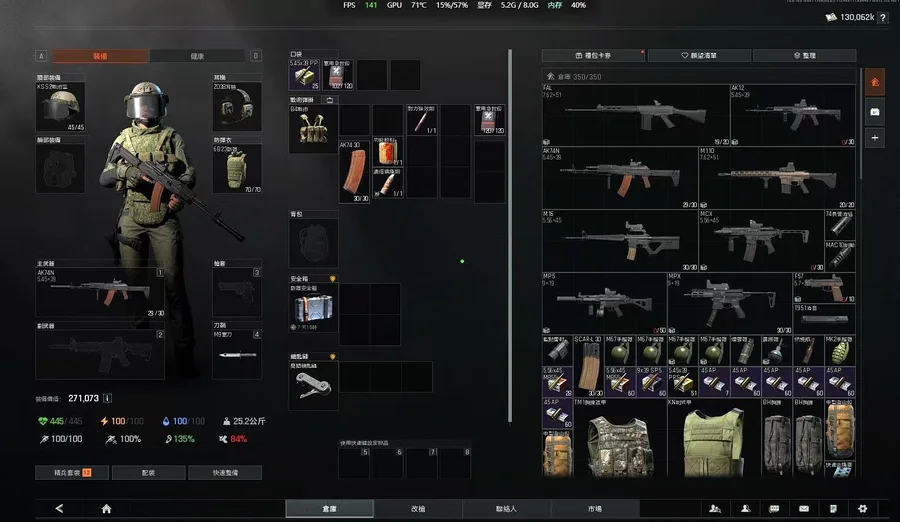Click the shield icon on safe box header
The image size is (900, 522).
coord(332,279)
